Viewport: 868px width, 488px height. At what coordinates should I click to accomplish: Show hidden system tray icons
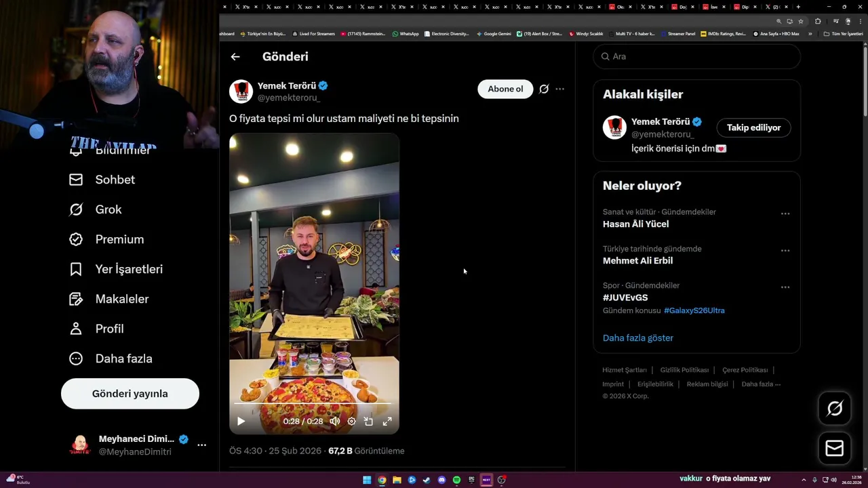point(804,480)
